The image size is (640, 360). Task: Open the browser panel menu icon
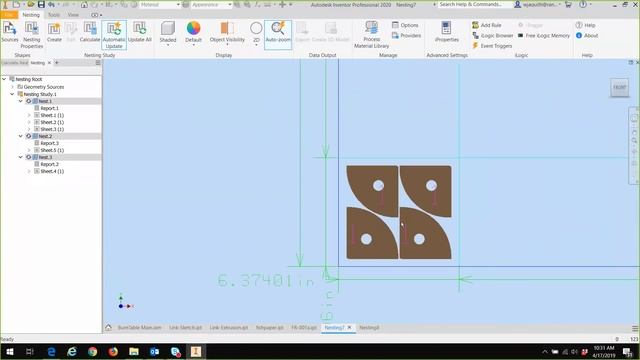pyautogui.click(x=98, y=63)
